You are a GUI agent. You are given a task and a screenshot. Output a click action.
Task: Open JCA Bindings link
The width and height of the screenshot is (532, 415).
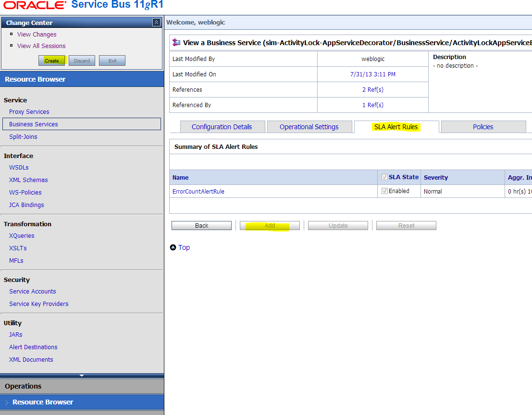(26, 205)
